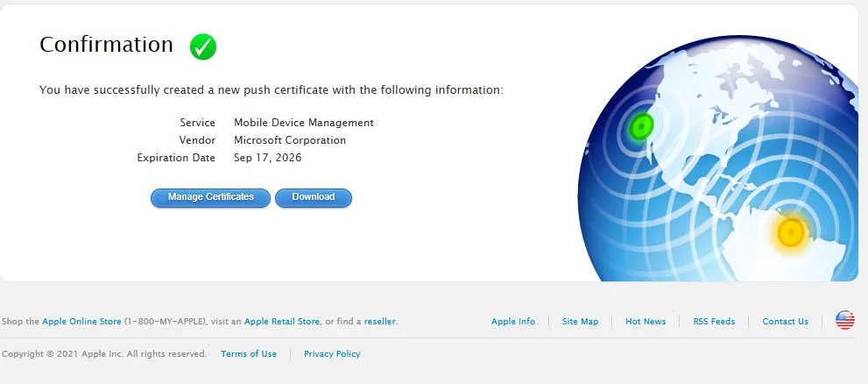
Task: Open the Apple Online Store link
Action: click(81, 322)
